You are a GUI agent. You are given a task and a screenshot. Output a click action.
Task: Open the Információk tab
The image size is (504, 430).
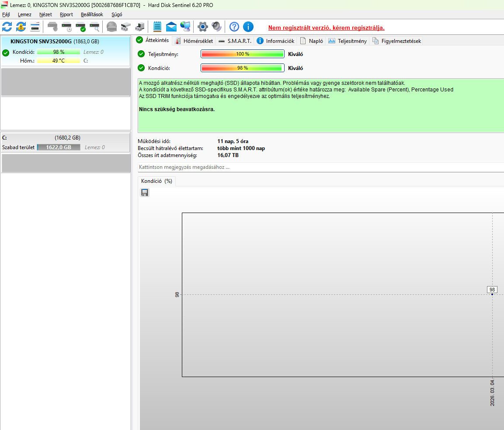coord(275,41)
